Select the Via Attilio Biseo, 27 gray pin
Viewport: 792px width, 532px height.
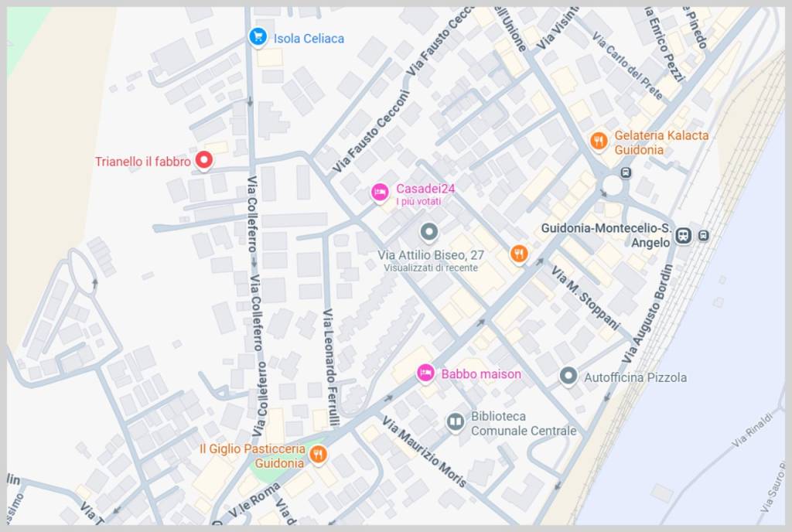(429, 233)
